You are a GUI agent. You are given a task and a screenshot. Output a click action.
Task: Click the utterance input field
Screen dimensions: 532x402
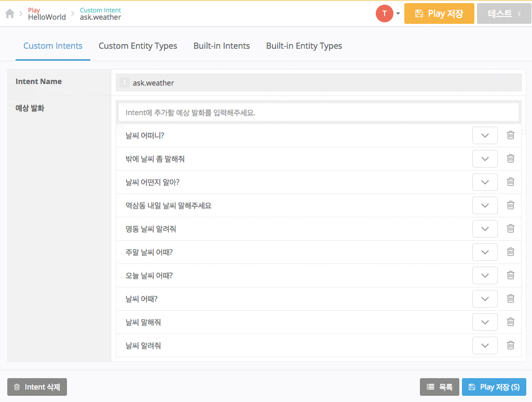coord(318,112)
